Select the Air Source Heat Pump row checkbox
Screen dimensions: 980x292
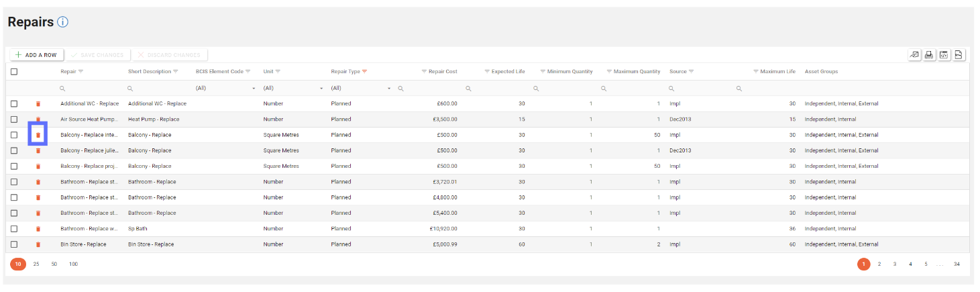[x=14, y=119]
